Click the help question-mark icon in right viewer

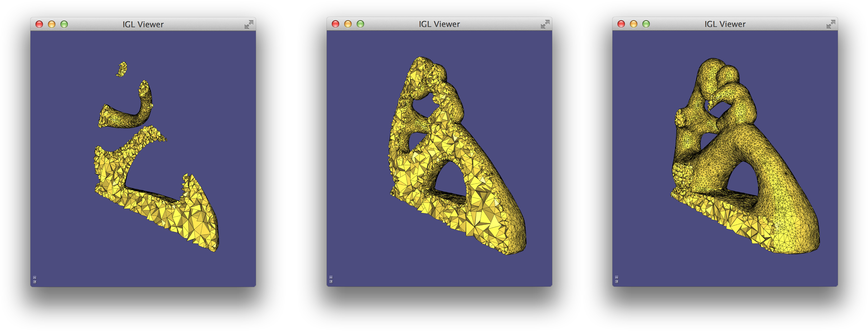point(617,282)
